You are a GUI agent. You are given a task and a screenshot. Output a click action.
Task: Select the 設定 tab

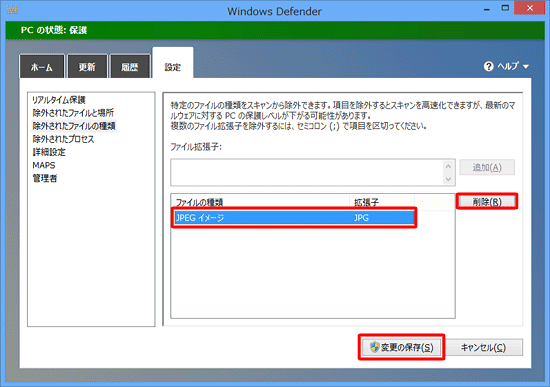point(173,64)
